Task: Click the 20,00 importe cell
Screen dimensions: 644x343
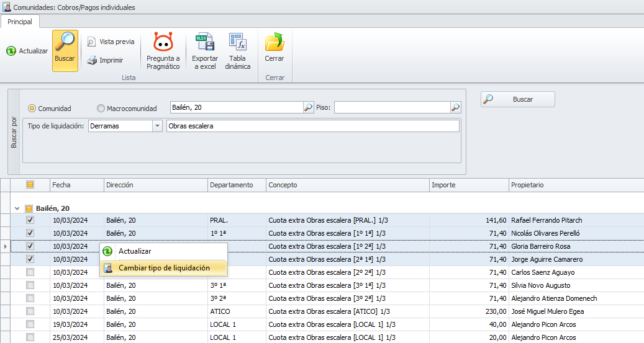Action: [469, 337]
